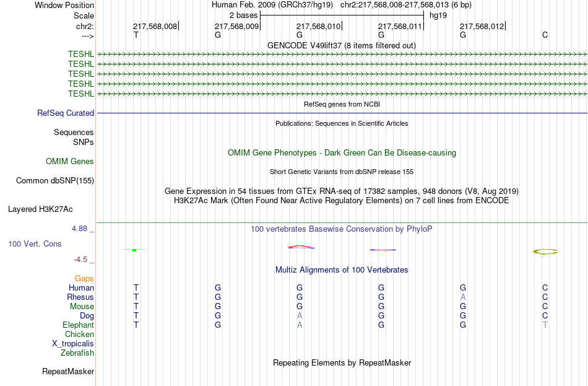Click the olive PhyloP ring in the last column

click(545, 252)
